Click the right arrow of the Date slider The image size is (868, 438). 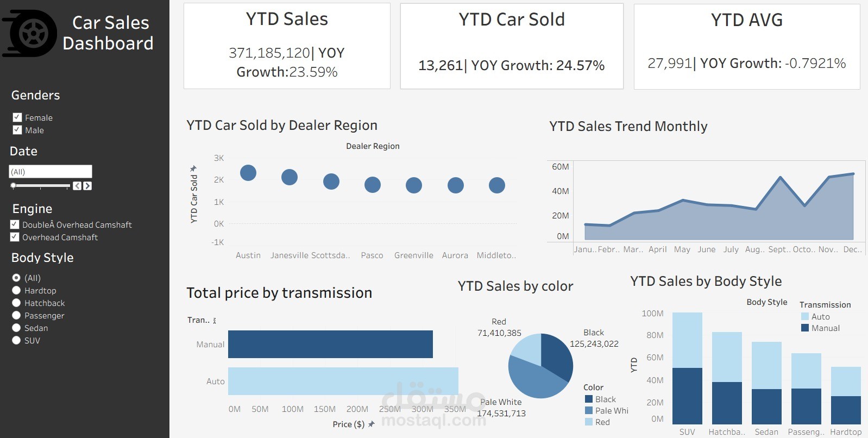click(x=88, y=185)
